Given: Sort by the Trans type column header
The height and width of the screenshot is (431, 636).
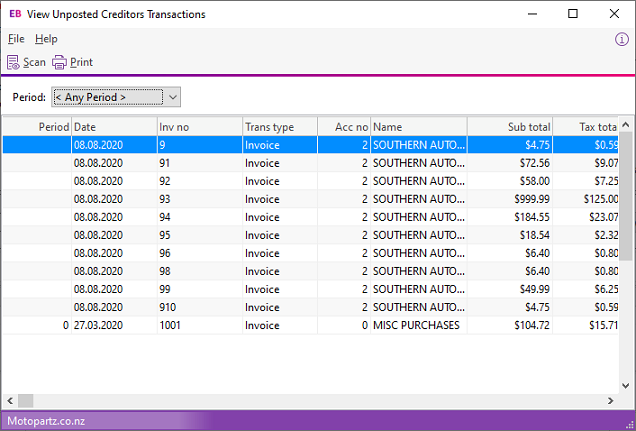Looking at the screenshot, I should pyautogui.click(x=280, y=127).
